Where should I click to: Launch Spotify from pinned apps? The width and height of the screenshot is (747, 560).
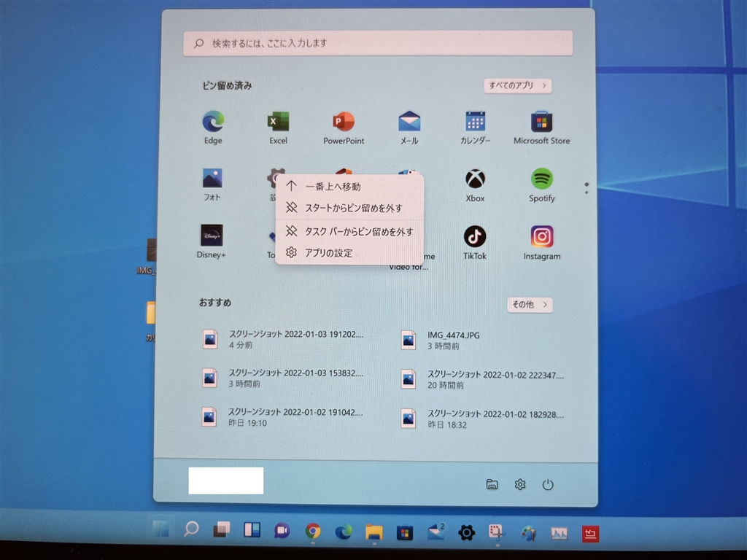(x=542, y=185)
